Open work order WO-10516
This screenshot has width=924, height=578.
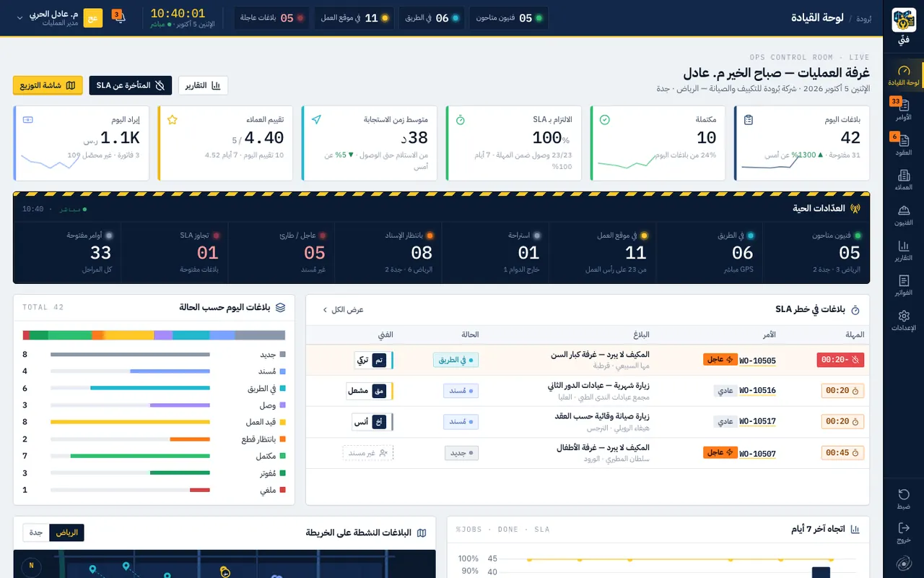757,391
